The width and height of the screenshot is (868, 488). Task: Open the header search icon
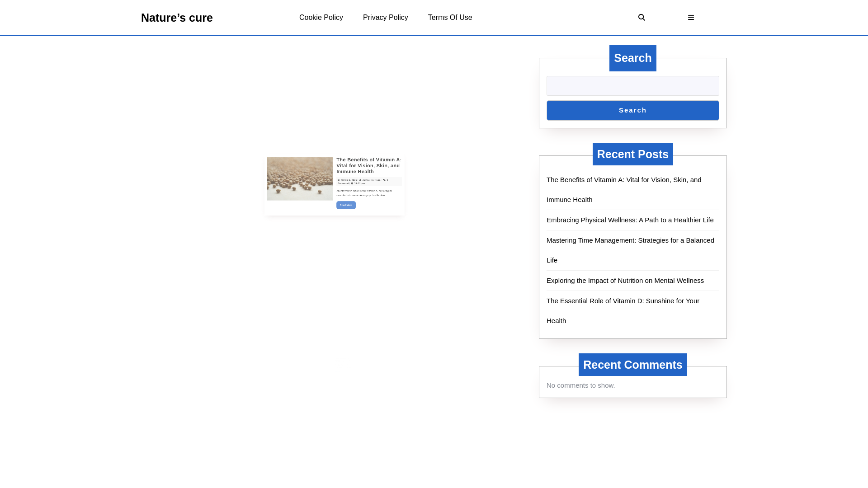tap(642, 17)
